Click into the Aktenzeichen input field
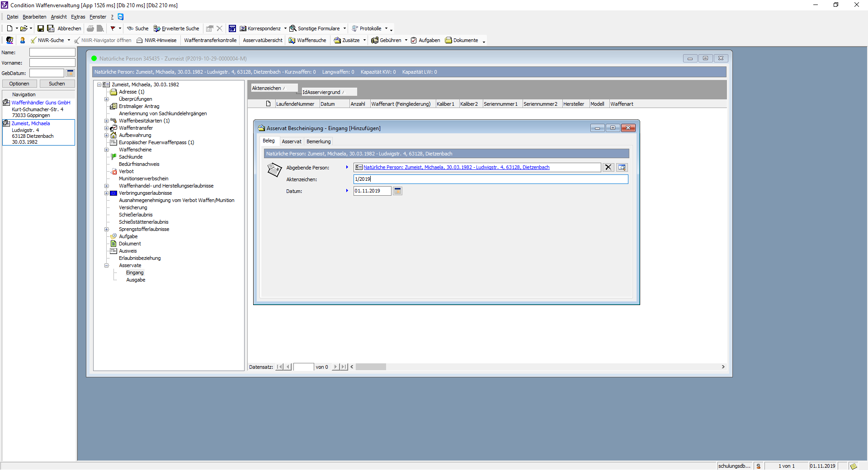 click(x=491, y=179)
